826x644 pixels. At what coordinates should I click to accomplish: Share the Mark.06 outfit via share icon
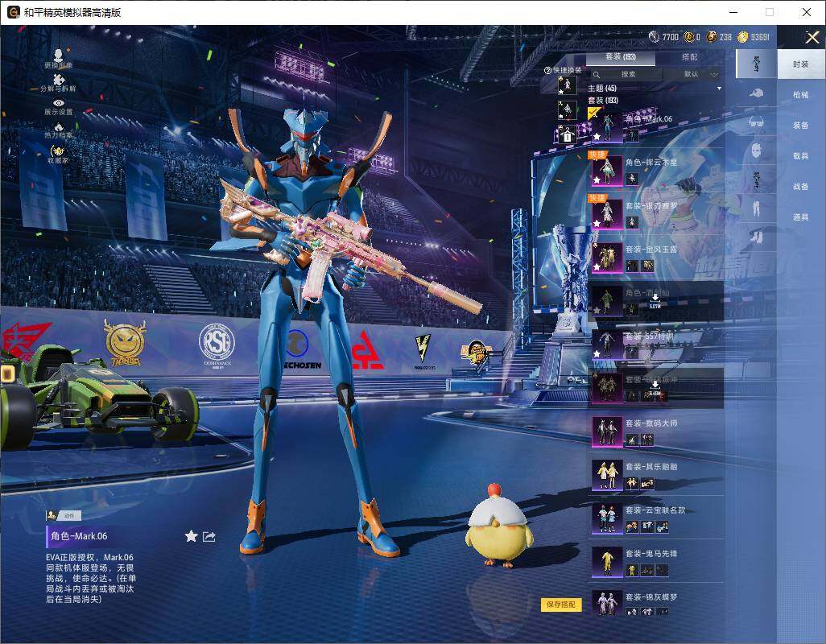[209, 537]
